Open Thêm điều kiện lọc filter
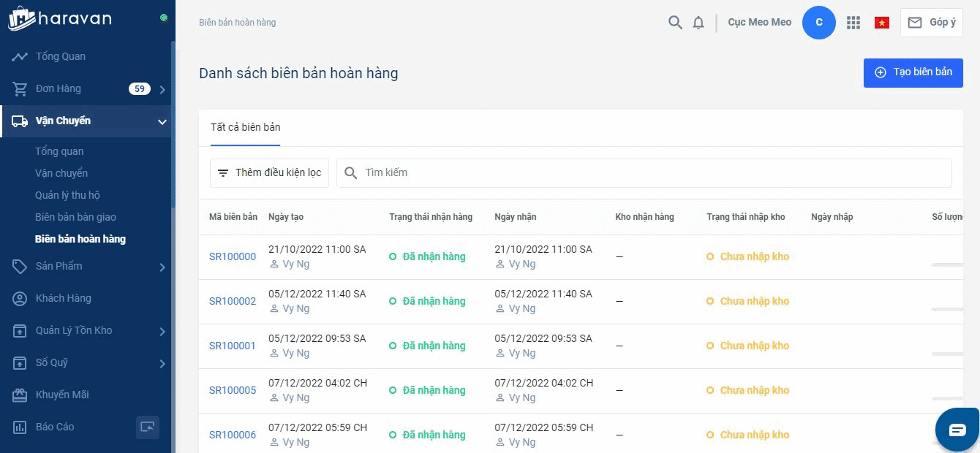980x453 pixels. [269, 173]
